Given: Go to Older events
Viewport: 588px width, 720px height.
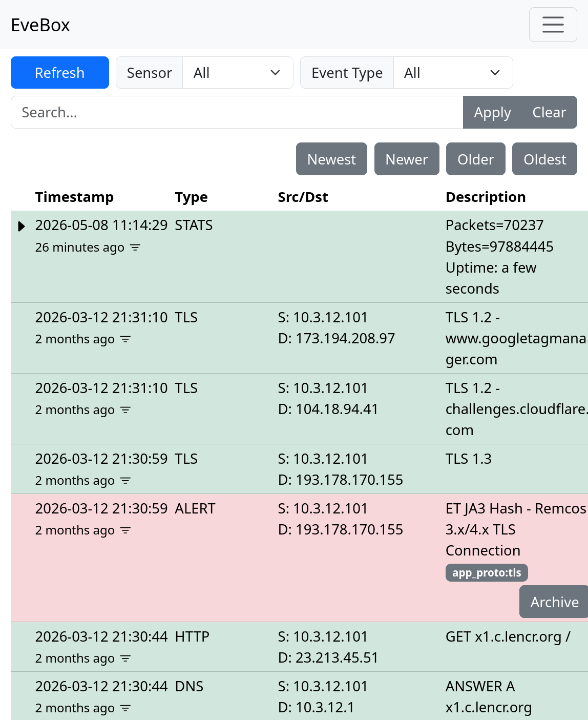Looking at the screenshot, I should click(x=476, y=159).
